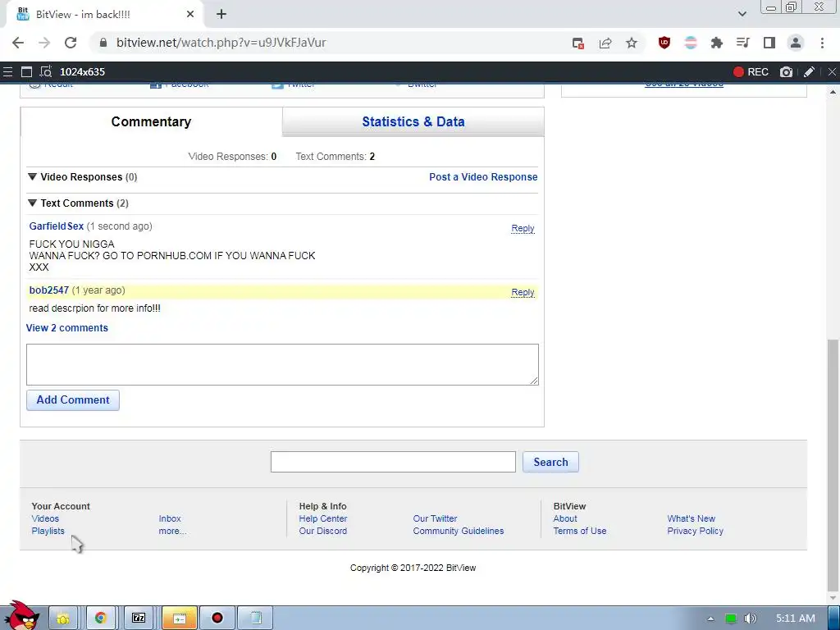Reply to the GarfieldSex comment

click(x=523, y=228)
